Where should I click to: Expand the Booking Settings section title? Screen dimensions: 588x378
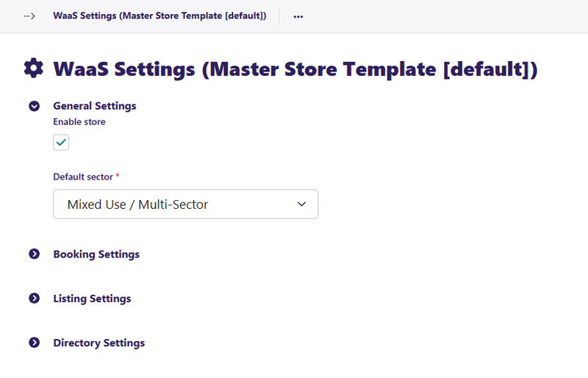pos(96,254)
